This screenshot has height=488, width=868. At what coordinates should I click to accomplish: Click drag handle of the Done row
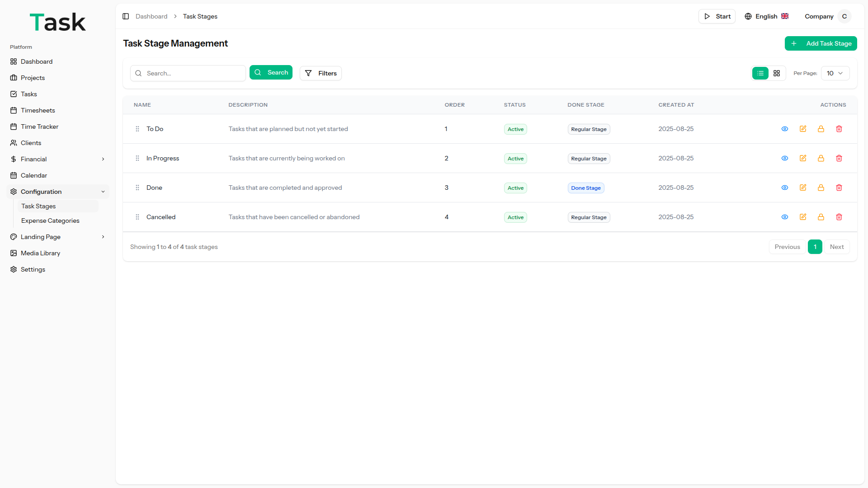[x=137, y=188]
